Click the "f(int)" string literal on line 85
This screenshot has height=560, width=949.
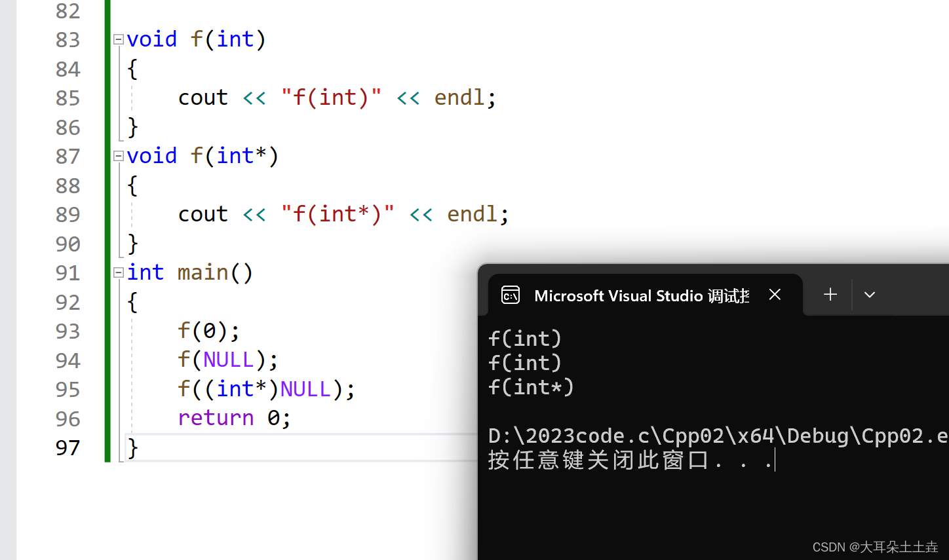pyautogui.click(x=332, y=98)
